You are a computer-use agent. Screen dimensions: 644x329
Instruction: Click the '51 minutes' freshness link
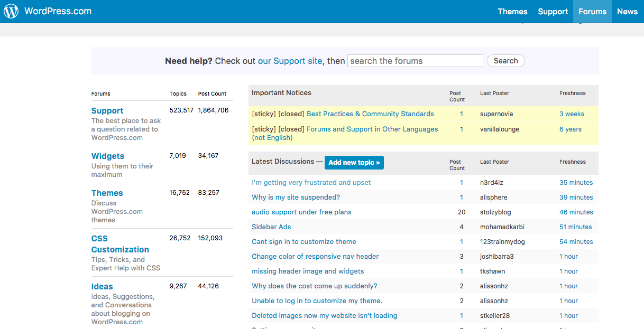coord(576,227)
